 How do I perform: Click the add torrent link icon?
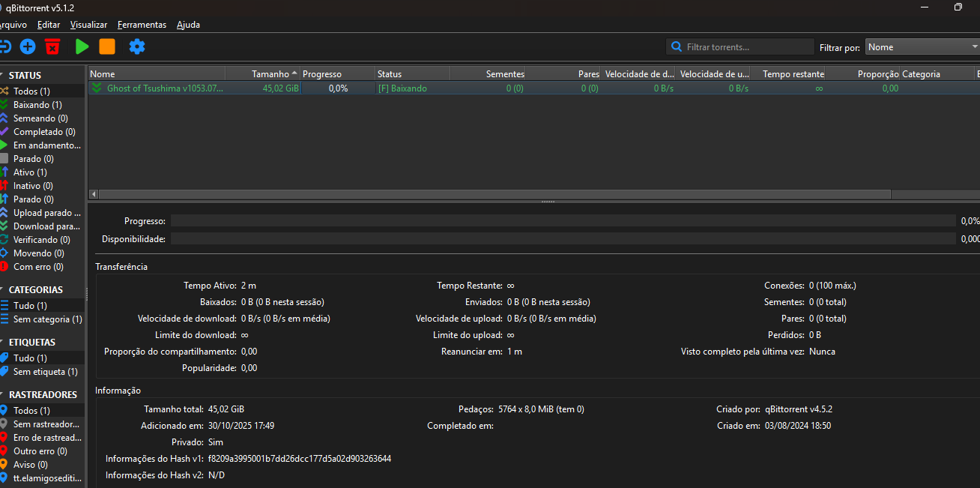pos(4,46)
